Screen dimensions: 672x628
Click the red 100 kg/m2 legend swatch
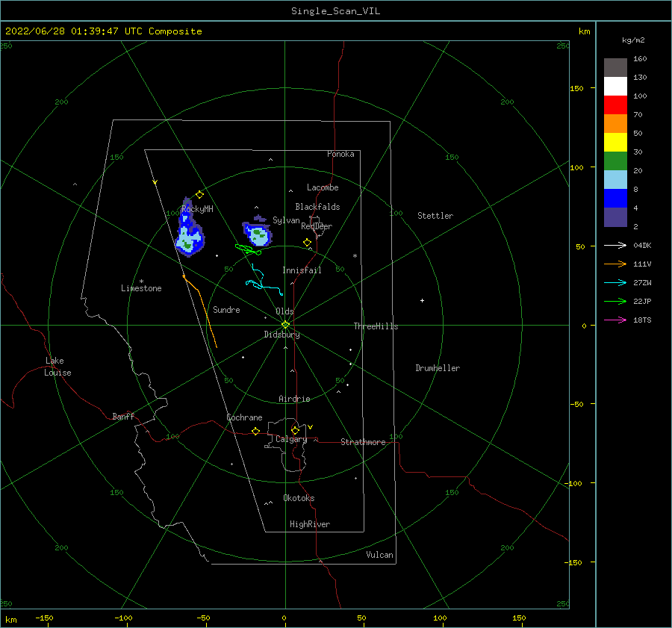tap(615, 105)
